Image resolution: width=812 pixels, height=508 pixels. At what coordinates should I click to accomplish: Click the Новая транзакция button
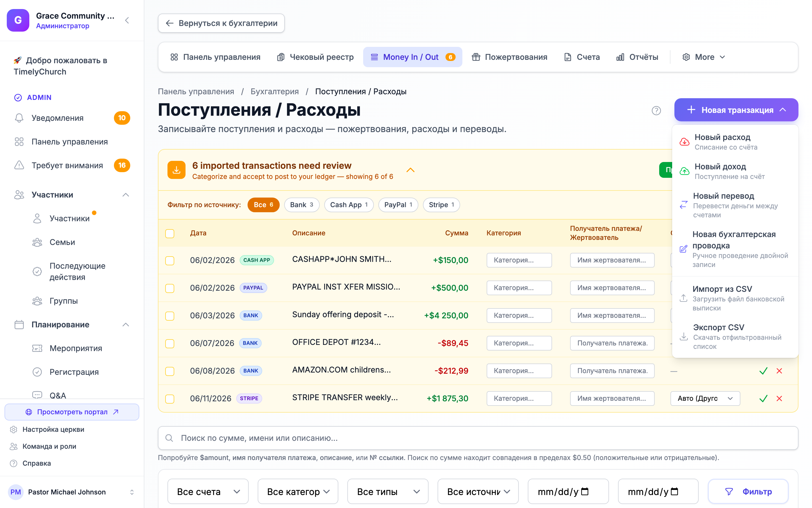[x=736, y=110]
